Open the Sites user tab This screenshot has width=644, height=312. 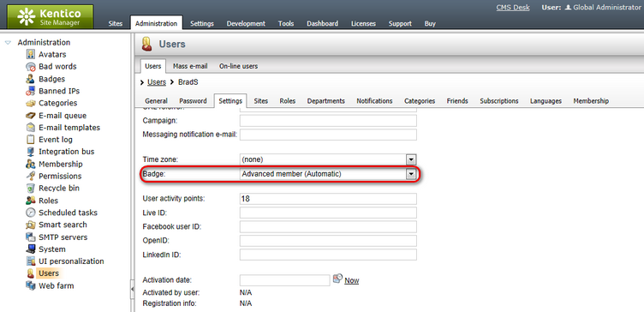tap(261, 100)
